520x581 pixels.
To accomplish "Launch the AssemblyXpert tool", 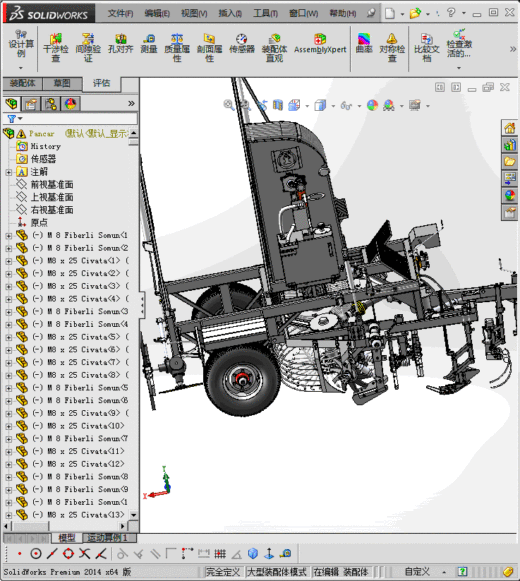I will [x=320, y=44].
